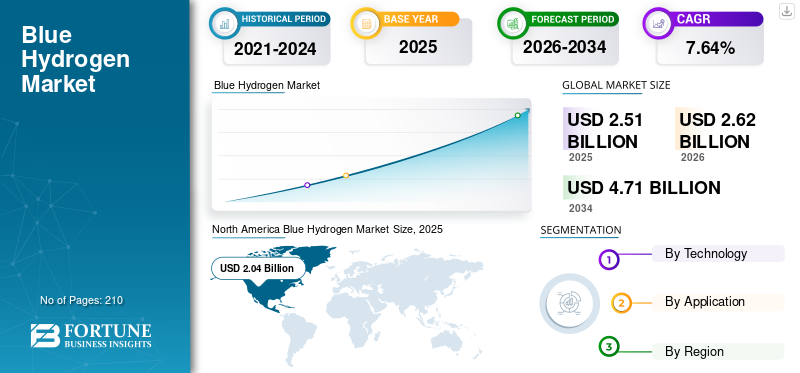Viewport: 800px width, 373px height.
Task: Click the USD 2.04 Billion map label
Action: (258, 268)
